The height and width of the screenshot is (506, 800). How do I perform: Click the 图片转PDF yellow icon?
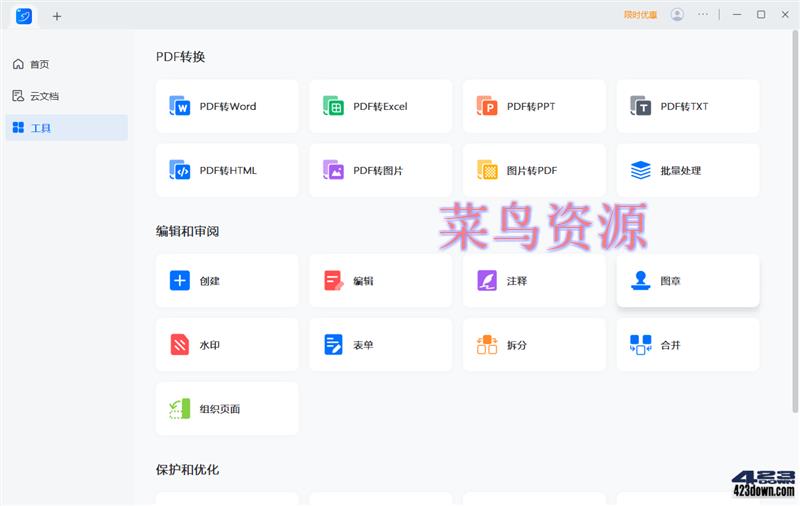click(487, 170)
